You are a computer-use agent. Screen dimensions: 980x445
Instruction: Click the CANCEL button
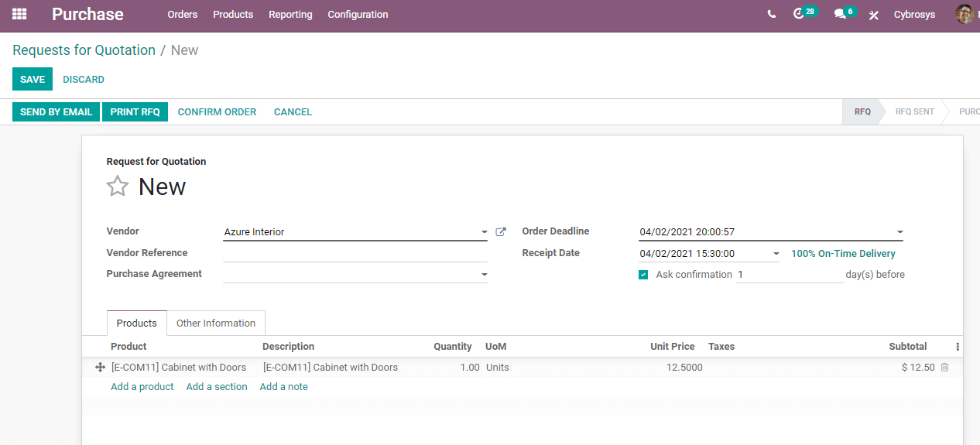[293, 112]
